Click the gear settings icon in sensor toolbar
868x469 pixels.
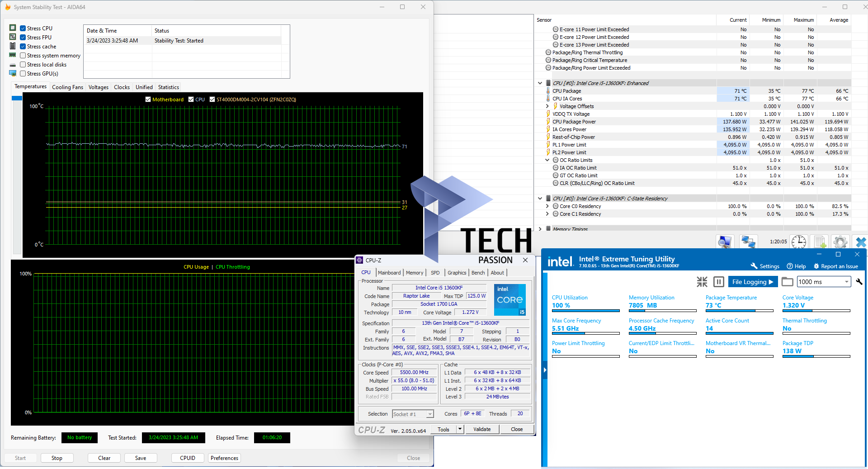coord(840,242)
